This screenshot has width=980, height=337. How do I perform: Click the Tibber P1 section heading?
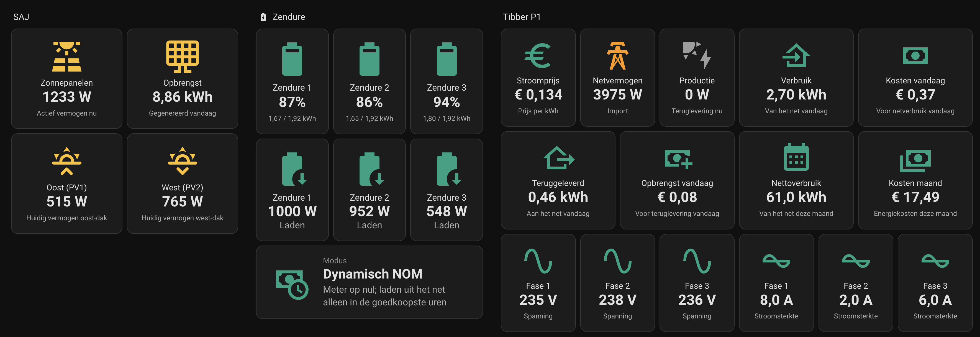pos(522,17)
